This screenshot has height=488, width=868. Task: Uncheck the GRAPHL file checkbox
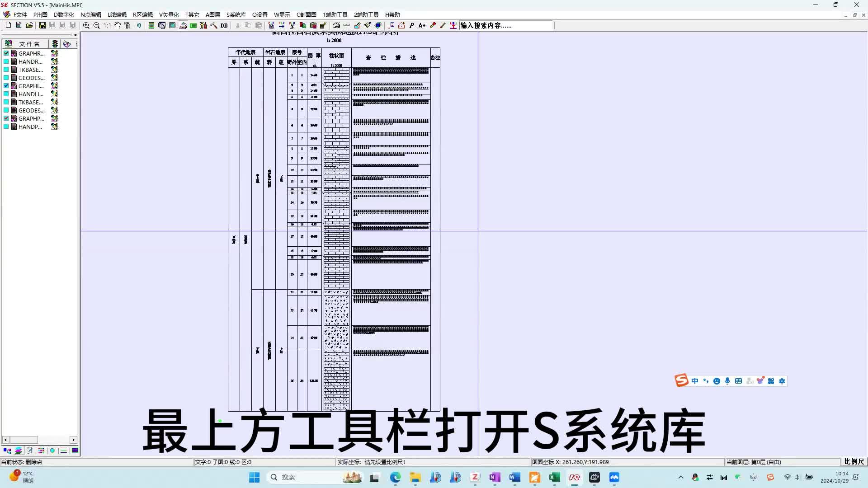pyautogui.click(x=6, y=86)
